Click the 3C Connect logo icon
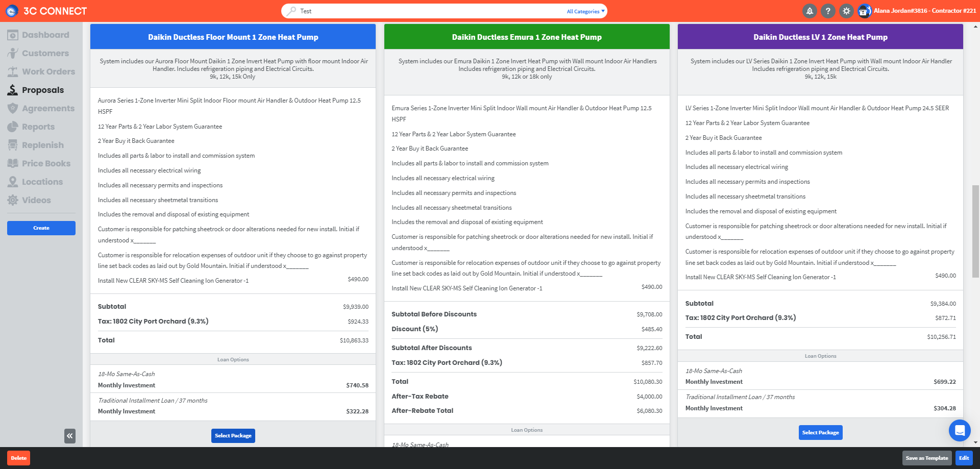Image resolution: width=980 pixels, height=469 pixels. pyautogui.click(x=12, y=11)
